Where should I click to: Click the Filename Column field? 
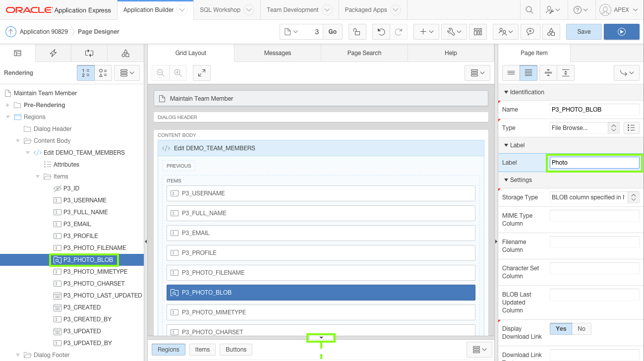(594, 242)
